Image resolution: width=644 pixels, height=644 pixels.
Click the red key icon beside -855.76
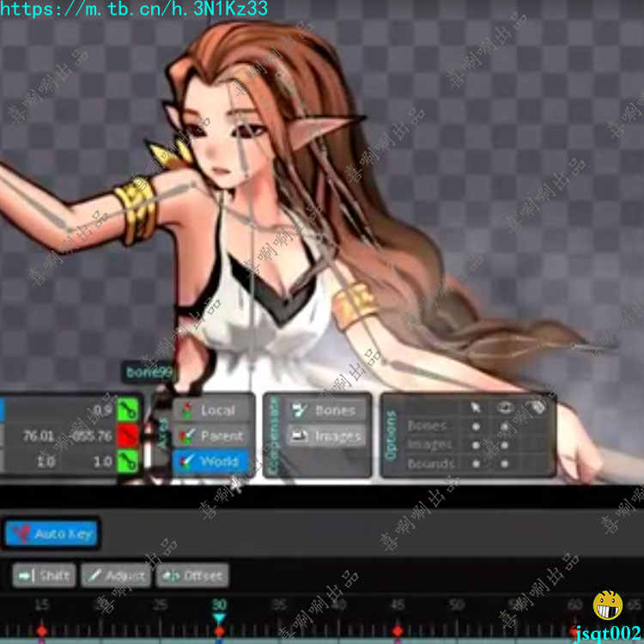coord(128,436)
